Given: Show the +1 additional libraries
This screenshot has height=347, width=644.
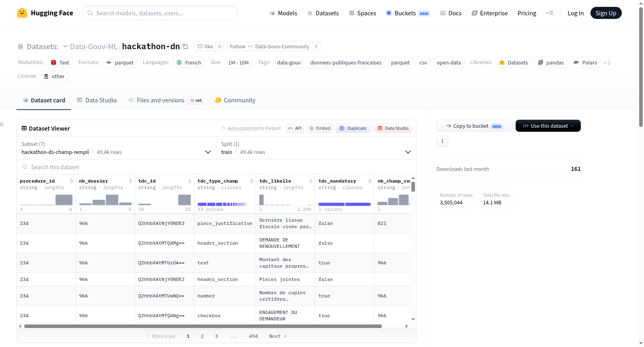Looking at the screenshot, I should tap(607, 62).
